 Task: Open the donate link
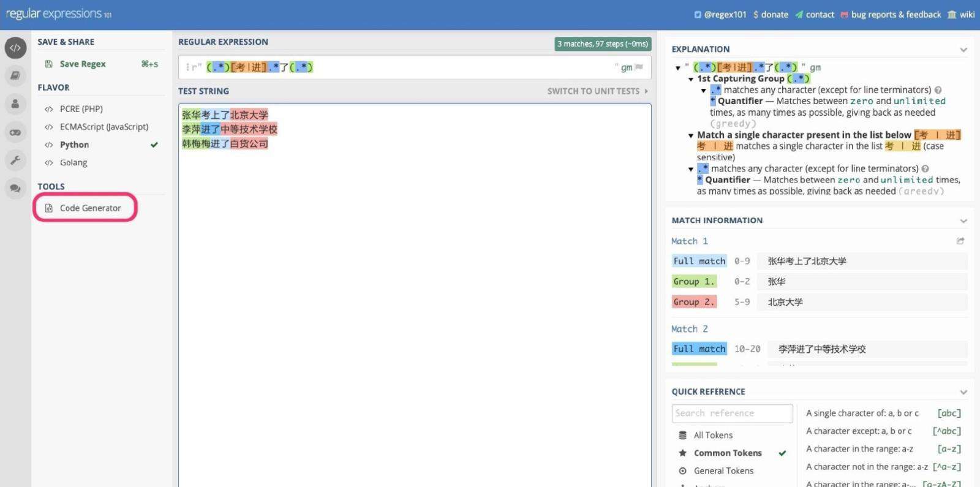[x=774, y=15]
